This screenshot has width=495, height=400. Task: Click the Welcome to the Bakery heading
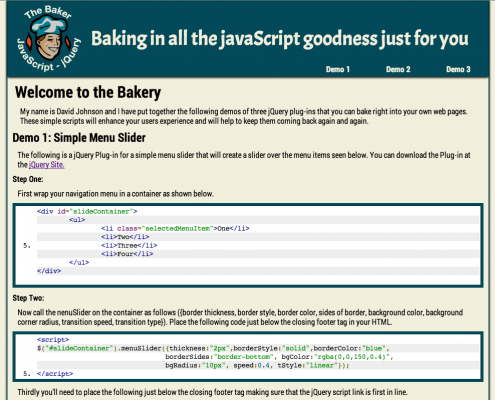pyautogui.click(x=88, y=92)
